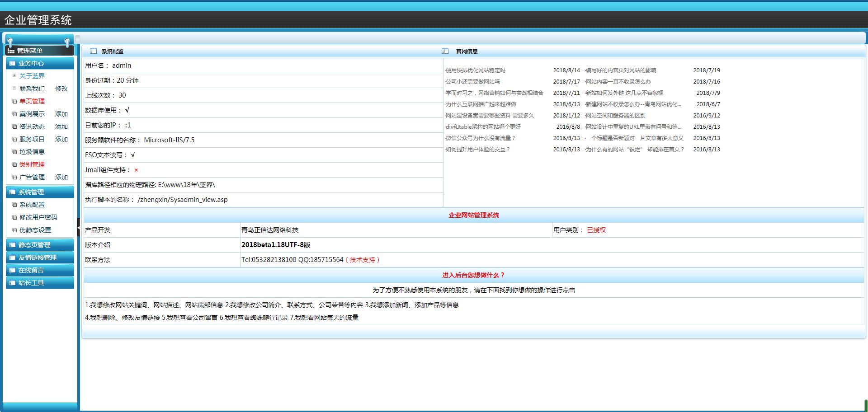Viewport: 868px width, 412px height.
Task: Open article 为什么互联网推广越来越难做
Action: pyautogui.click(x=481, y=104)
